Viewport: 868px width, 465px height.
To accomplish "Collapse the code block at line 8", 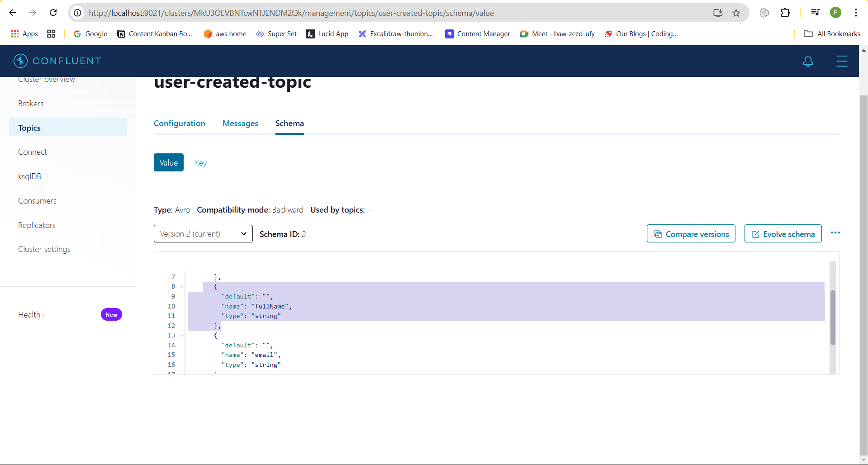I will point(182,287).
